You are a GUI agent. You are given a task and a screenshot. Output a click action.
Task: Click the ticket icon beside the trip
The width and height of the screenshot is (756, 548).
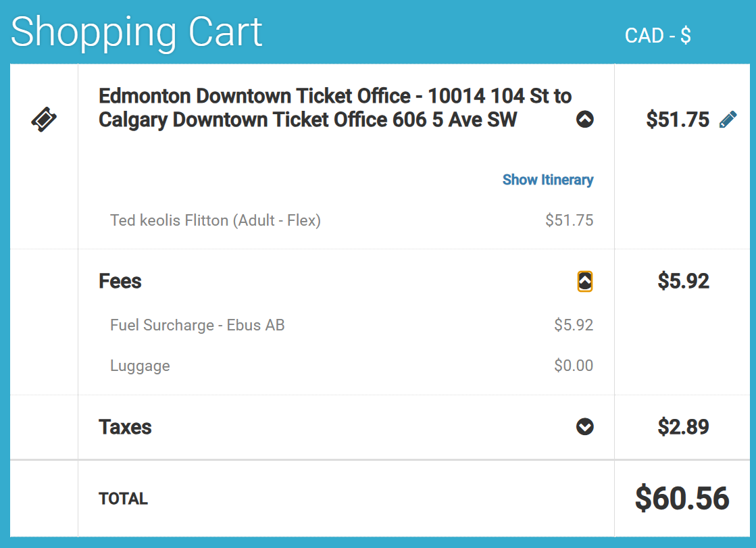click(x=44, y=120)
